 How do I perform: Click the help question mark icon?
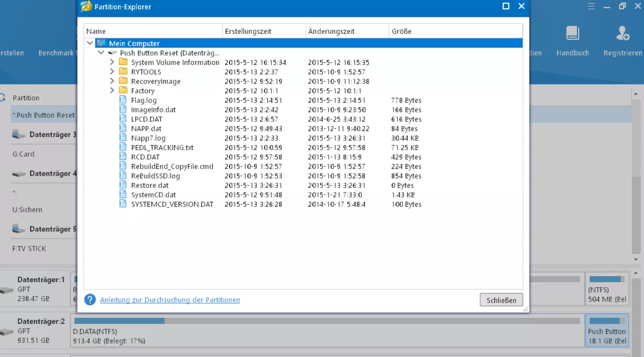90,300
